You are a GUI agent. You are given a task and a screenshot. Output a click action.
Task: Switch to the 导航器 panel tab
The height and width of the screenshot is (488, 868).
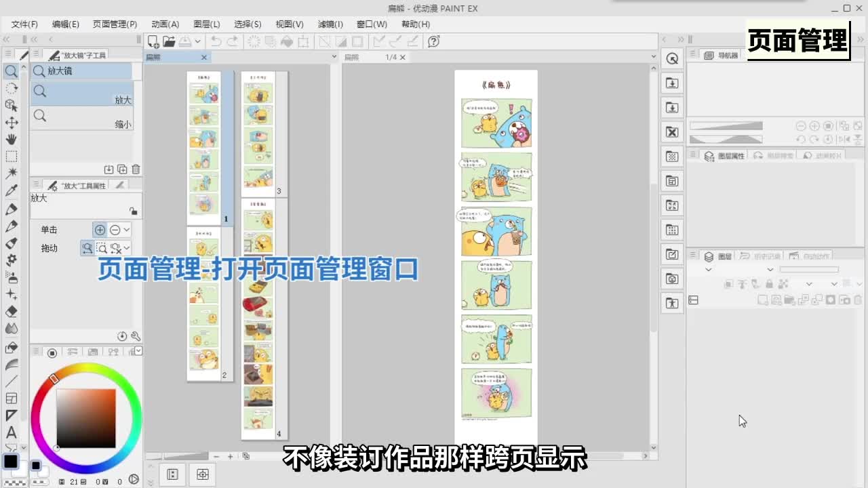tap(722, 56)
